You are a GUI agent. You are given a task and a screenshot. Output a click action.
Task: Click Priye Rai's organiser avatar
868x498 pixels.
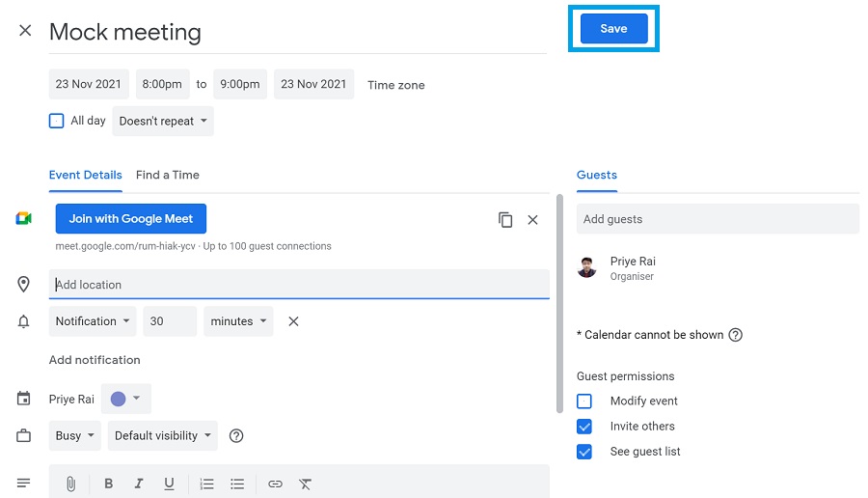586,267
